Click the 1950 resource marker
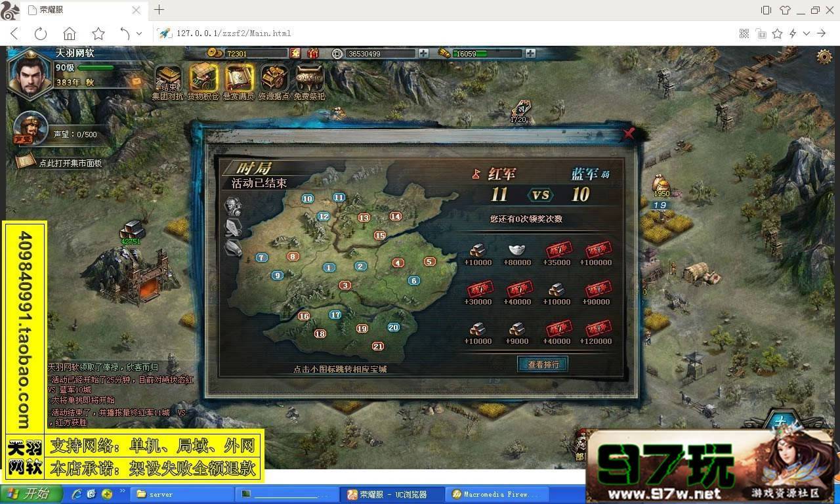This screenshot has width=840, height=504. tap(661, 184)
